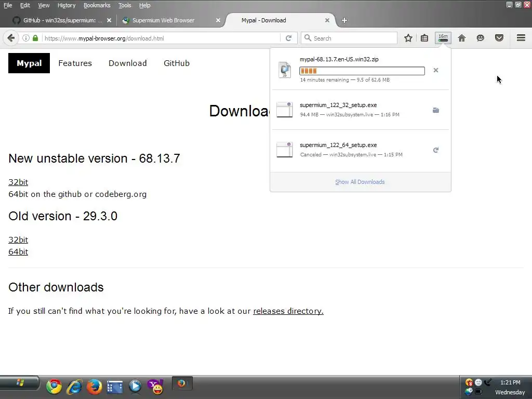
Task: Open the Edit menu
Action: coord(25,5)
